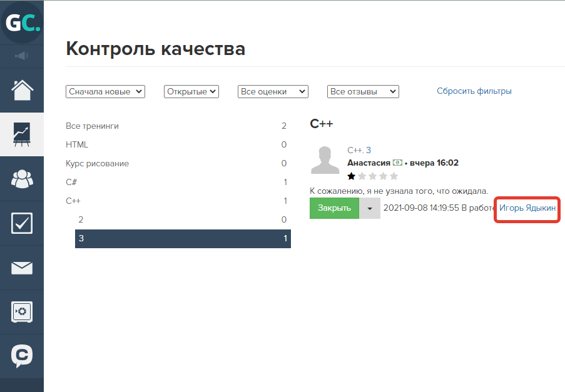
Task: Open the announcements megaphone icon in sidebar
Action: click(22, 56)
